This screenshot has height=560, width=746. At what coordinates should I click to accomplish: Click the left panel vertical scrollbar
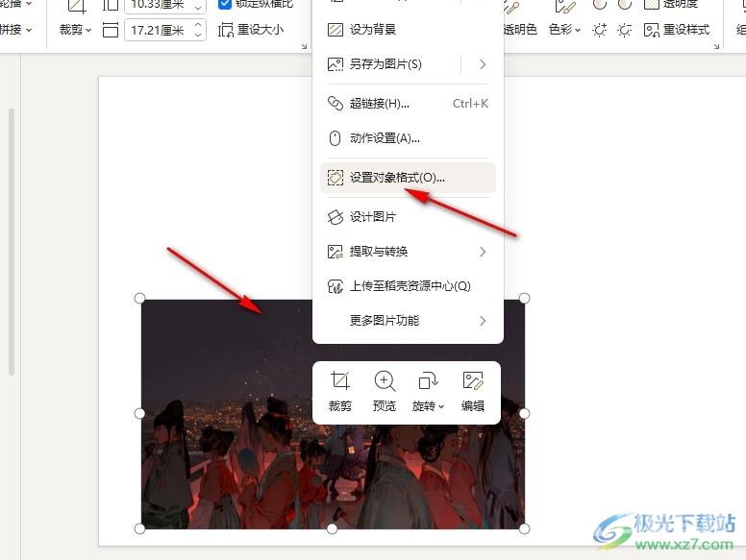[x=11, y=242]
